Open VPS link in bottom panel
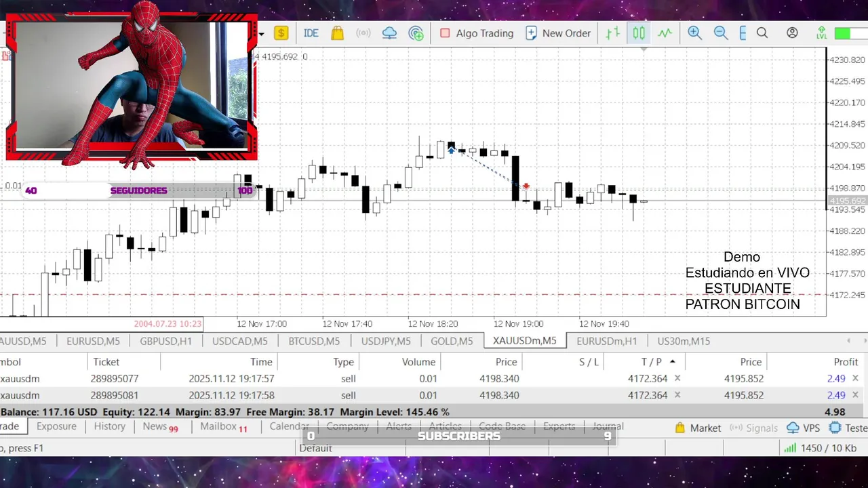This screenshot has height=488, width=868. coord(803,428)
